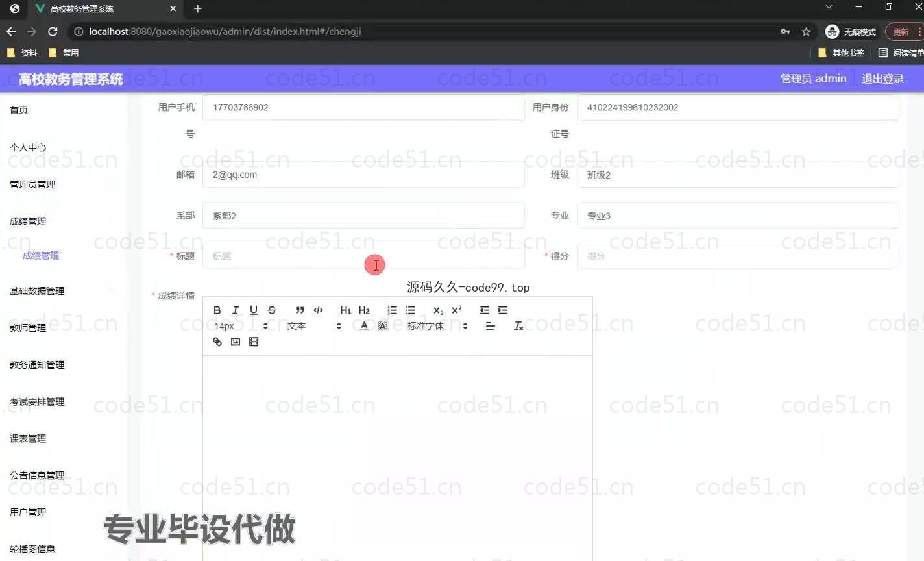Close the 高校教务管理系统 tab
This screenshot has width=924, height=561.
click(173, 8)
